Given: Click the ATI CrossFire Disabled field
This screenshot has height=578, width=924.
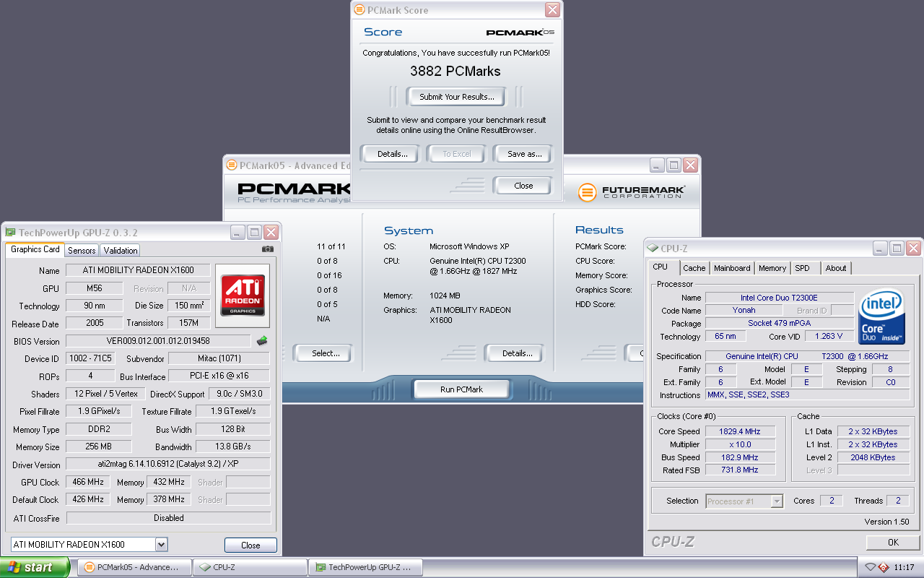Looking at the screenshot, I should tap(168, 518).
